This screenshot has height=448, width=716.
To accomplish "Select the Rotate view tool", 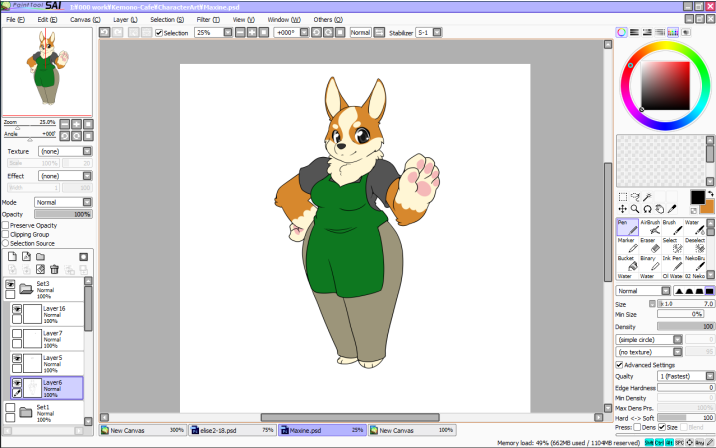I will click(647, 209).
